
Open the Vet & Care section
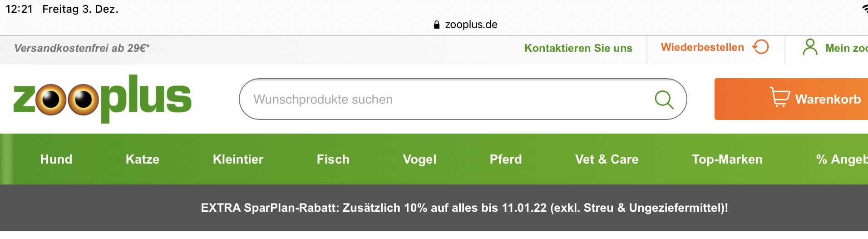click(607, 159)
